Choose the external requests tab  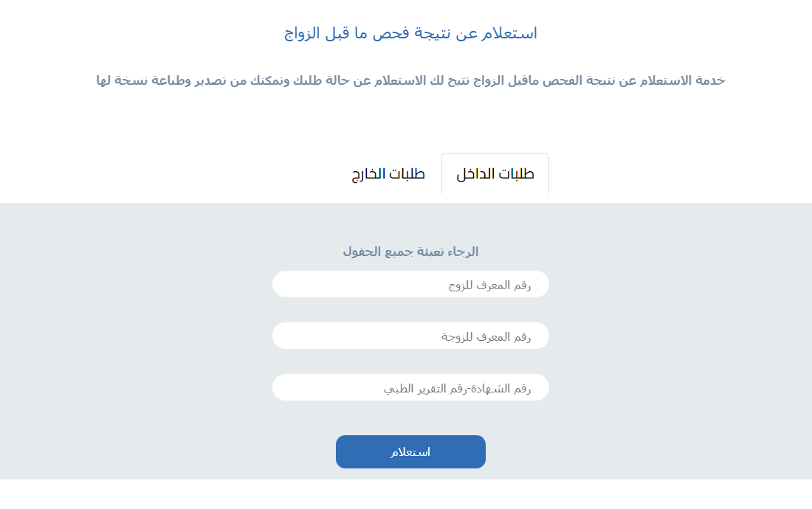(388, 175)
